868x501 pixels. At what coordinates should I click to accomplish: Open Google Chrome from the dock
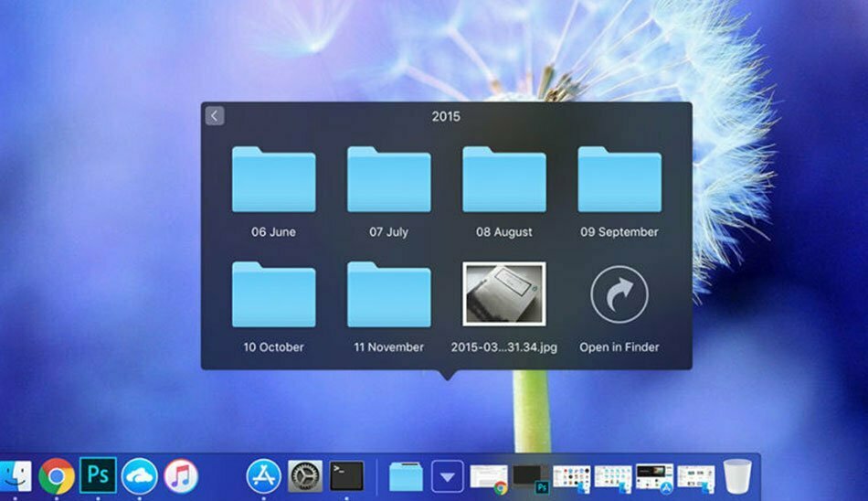(57, 476)
